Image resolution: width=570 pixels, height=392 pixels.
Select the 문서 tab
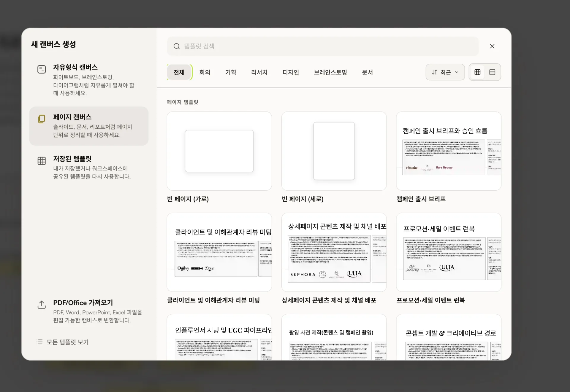click(367, 72)
